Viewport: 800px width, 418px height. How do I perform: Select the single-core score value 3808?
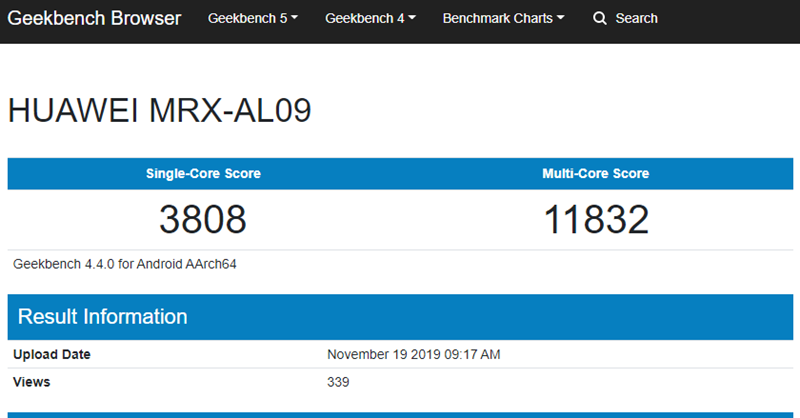[203, 219]
